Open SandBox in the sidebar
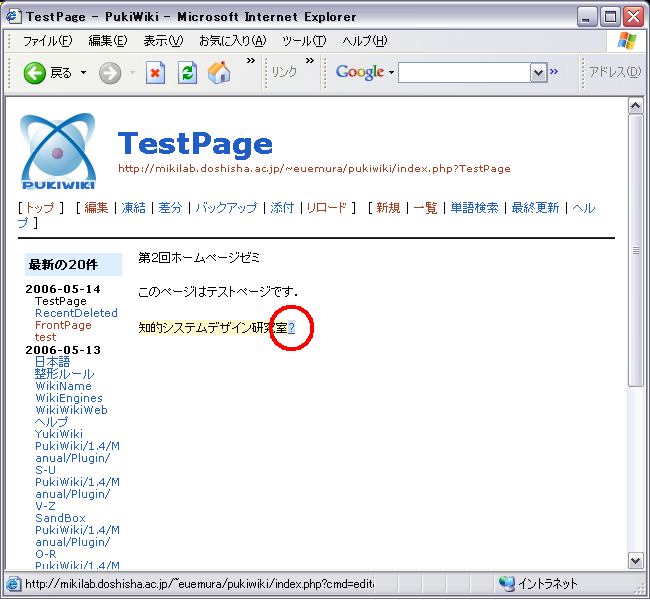 [60, 518]
